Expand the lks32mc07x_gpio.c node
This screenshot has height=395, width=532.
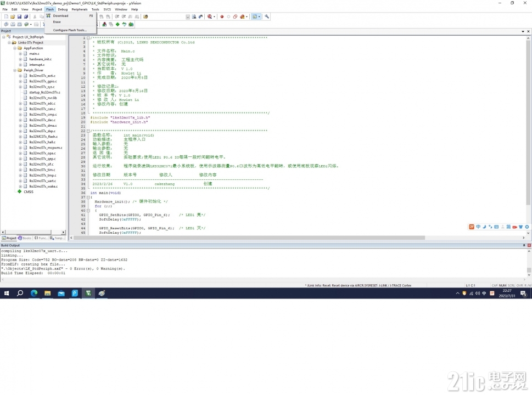pyautogui.click(x=20, y=81)
